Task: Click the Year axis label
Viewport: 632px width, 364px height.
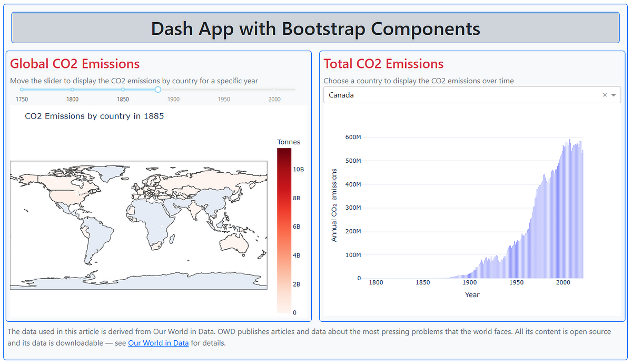Action: pos(472,294)
